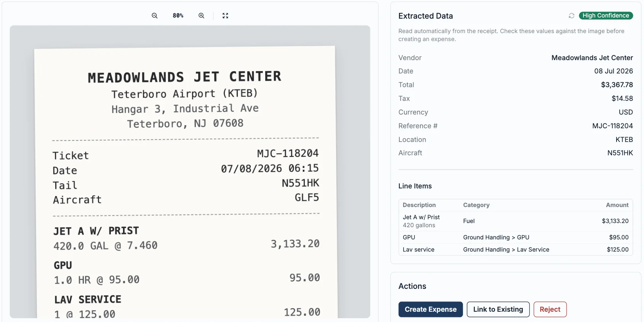Click the Line Items heading
644x322 pixels.
[x=415, y=186]
